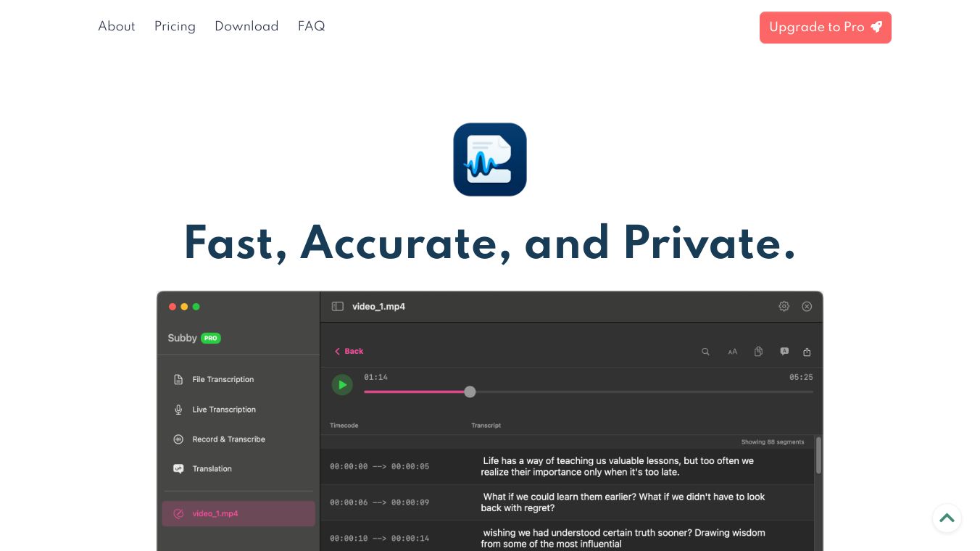Open settings via the gear icon
The width and height of the screenshot is (980, 551).
coord(784,307)
